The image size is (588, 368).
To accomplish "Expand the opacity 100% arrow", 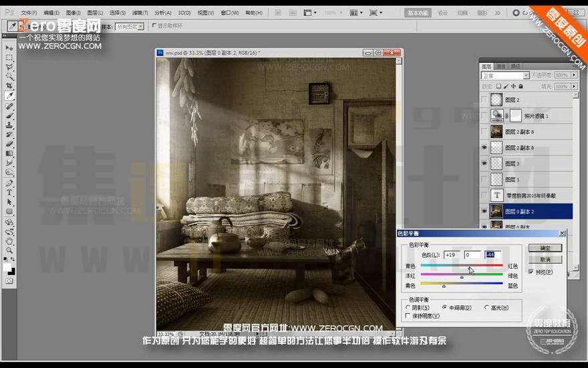I will coord(574,75).
